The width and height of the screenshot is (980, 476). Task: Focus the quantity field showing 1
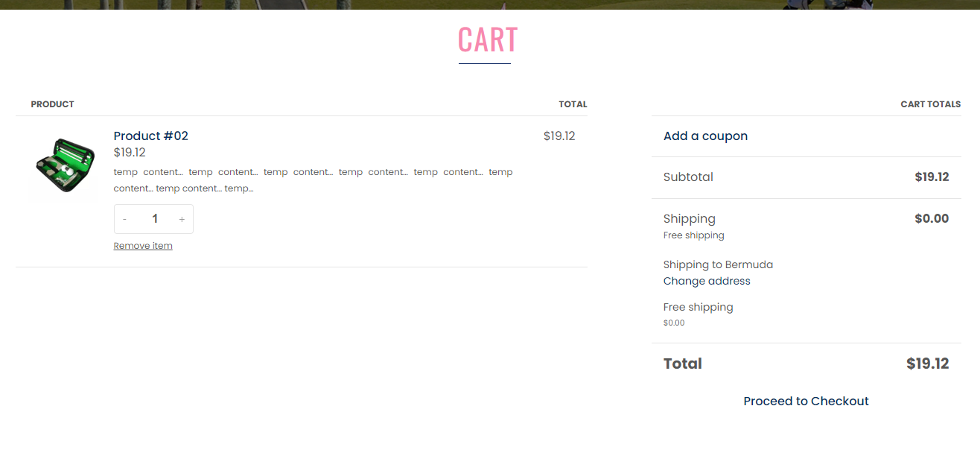point(155,219)
